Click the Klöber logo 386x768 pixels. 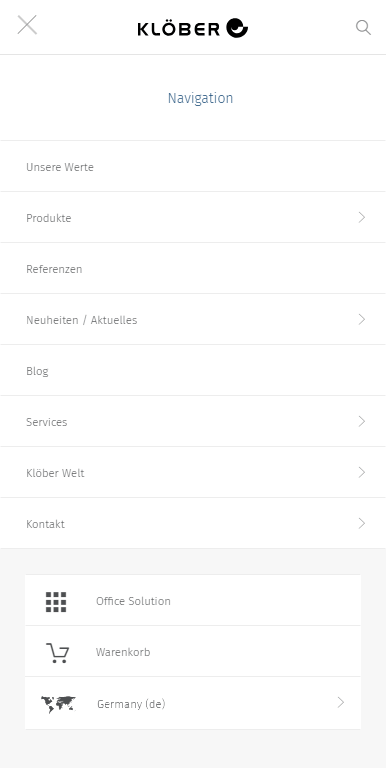tap(193, 28)
